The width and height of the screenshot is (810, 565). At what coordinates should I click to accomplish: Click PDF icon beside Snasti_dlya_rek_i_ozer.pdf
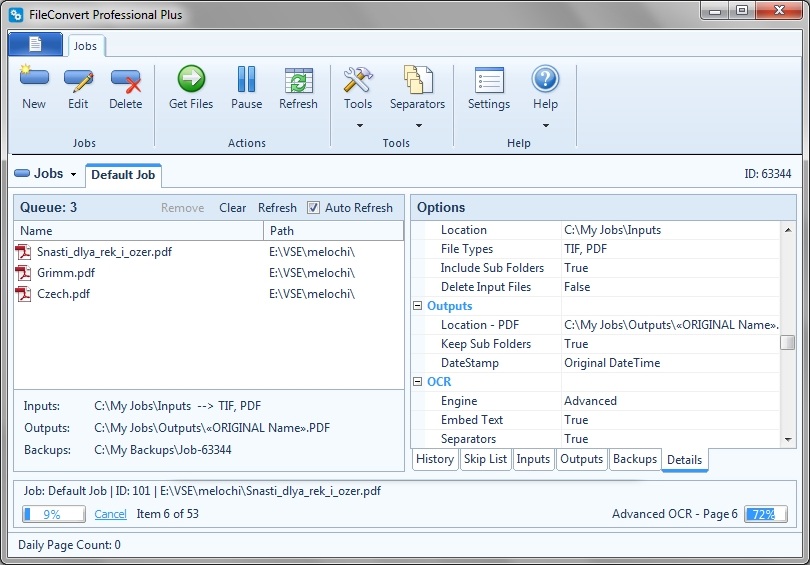[x=23, y=252]
